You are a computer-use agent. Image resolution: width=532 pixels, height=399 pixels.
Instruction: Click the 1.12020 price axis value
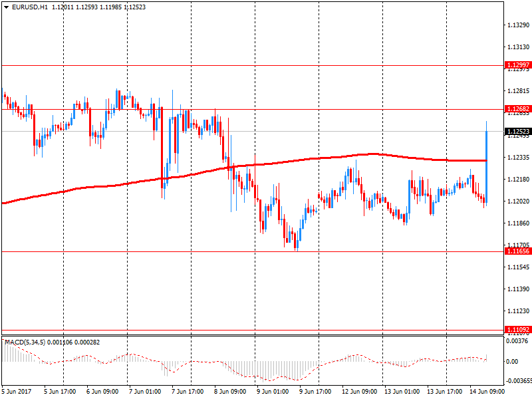(x=518, y=201)
